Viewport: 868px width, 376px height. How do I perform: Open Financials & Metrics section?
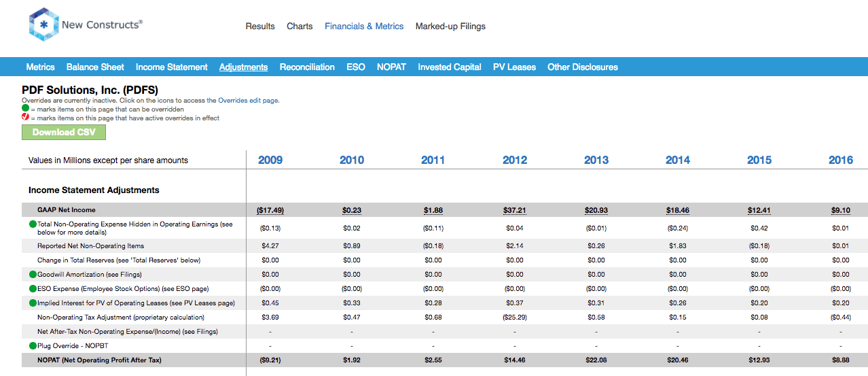pos(364,27)
